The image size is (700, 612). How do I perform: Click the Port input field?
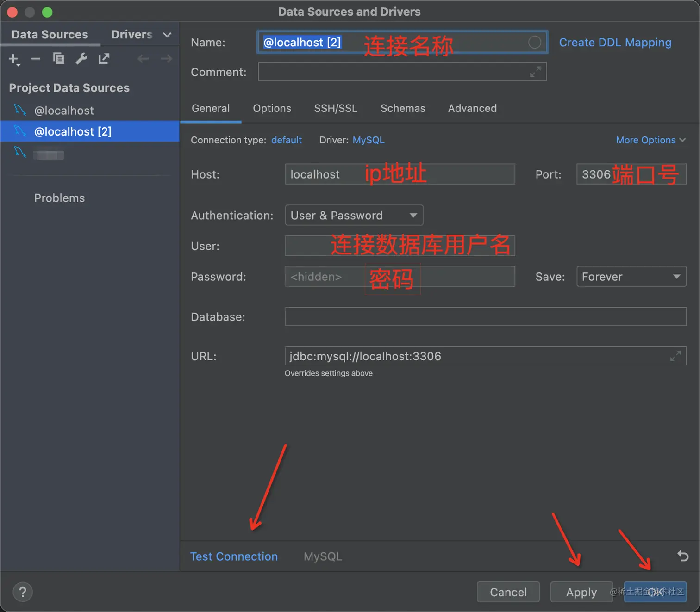tap(631, 174)
